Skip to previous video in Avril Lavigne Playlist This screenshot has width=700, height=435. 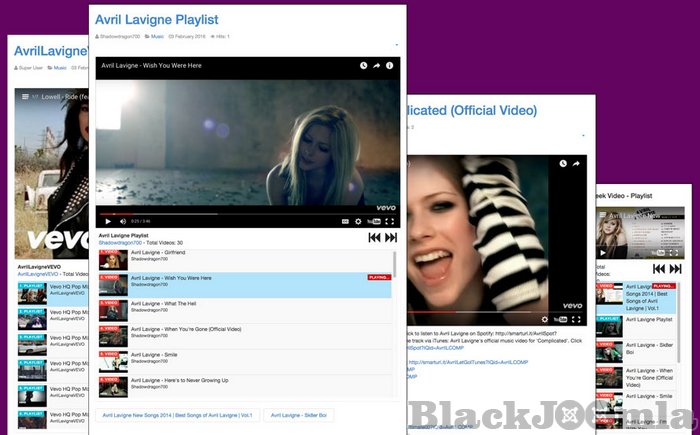(x=374, y=238)
